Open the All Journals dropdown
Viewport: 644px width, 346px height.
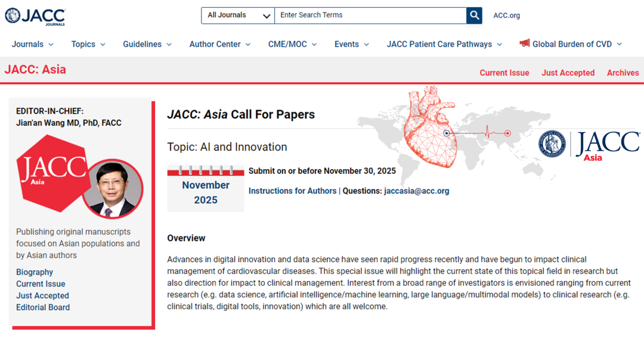[238, 15]
